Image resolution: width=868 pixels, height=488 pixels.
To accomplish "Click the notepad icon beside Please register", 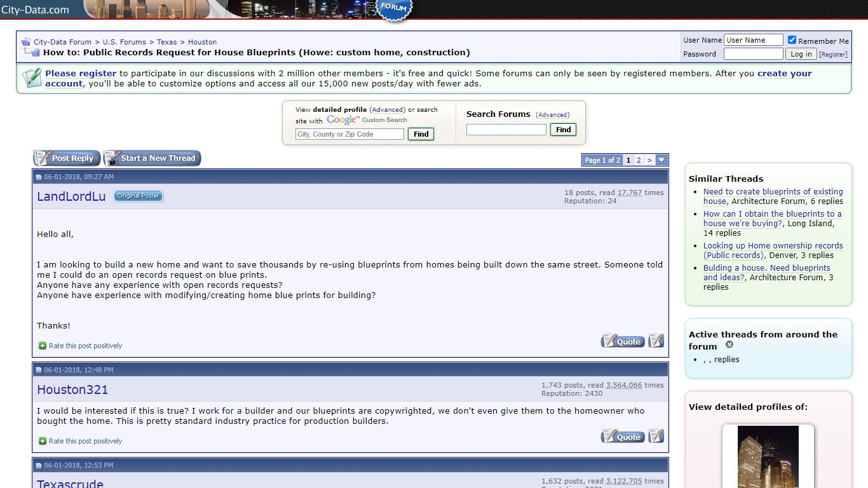I will coord(31,78).
